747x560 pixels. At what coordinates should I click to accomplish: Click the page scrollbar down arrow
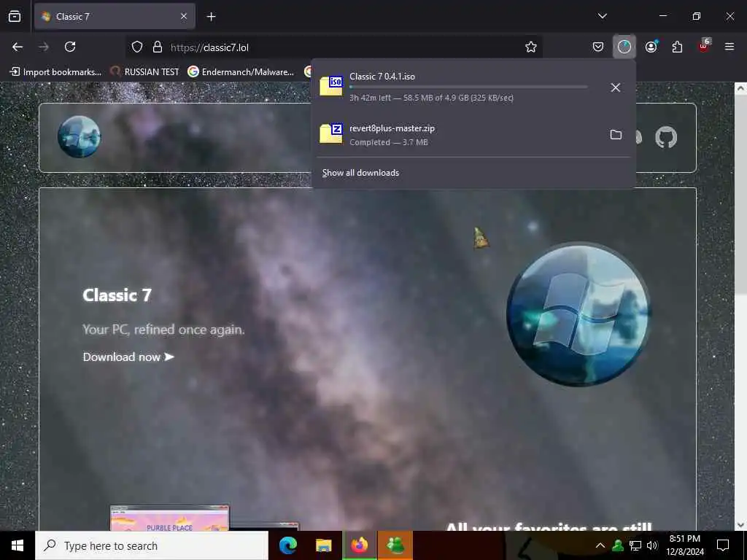pyautogui.click(x=740, y=525)
